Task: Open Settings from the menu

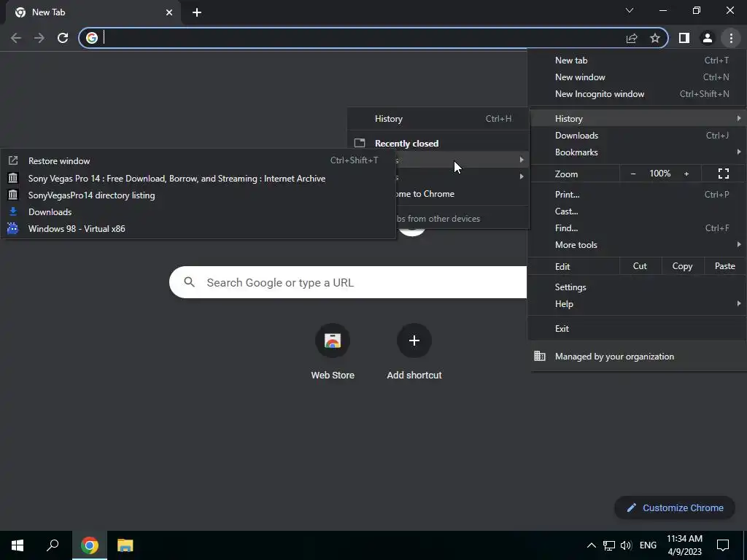Action: [637, 287]
